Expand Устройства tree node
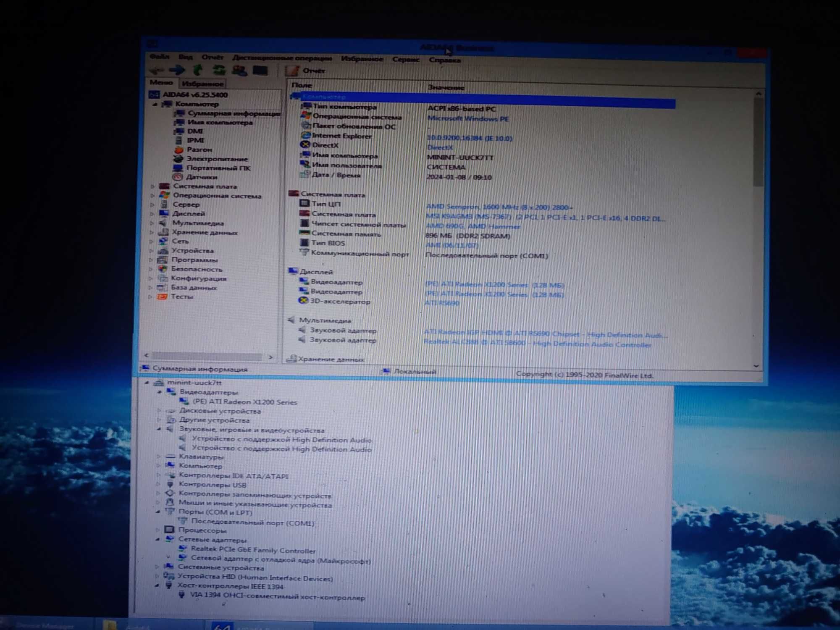Screen dimensions: 840x630 [151, 251]
